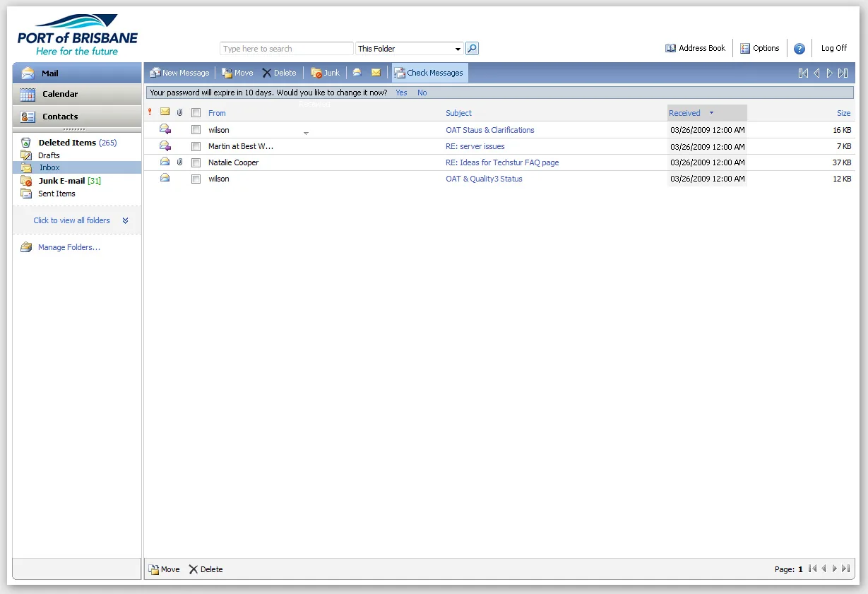Go to last page using top toolbar arrow
Viewport: 868px width, 594px height.
(843, 73)
